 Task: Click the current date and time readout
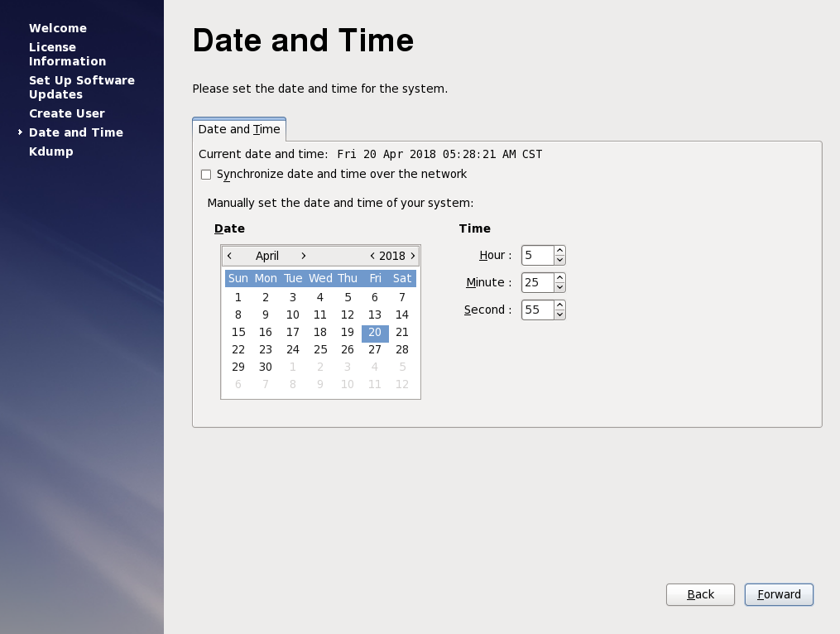click(x=439, y=154)
